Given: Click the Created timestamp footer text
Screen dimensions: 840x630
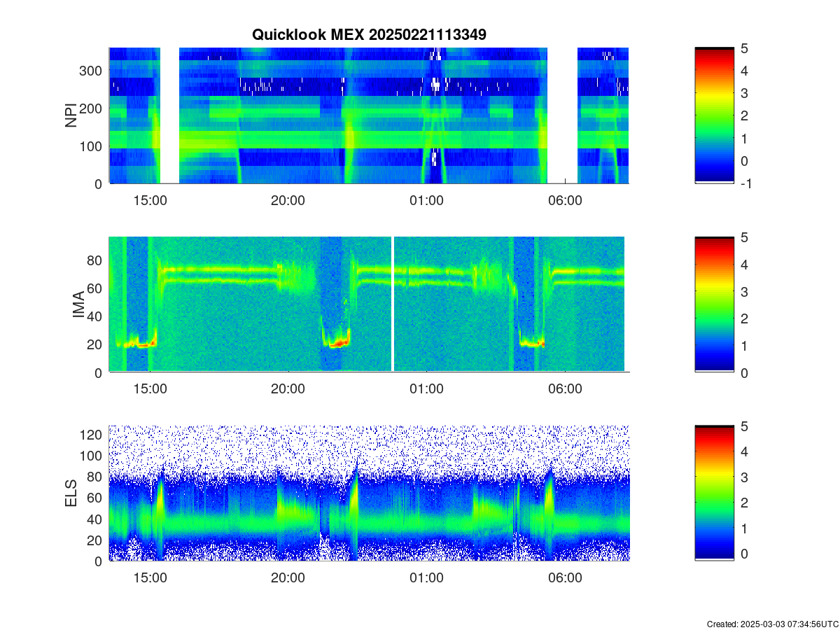Looking at the screenshot, I should click(772, 624).
